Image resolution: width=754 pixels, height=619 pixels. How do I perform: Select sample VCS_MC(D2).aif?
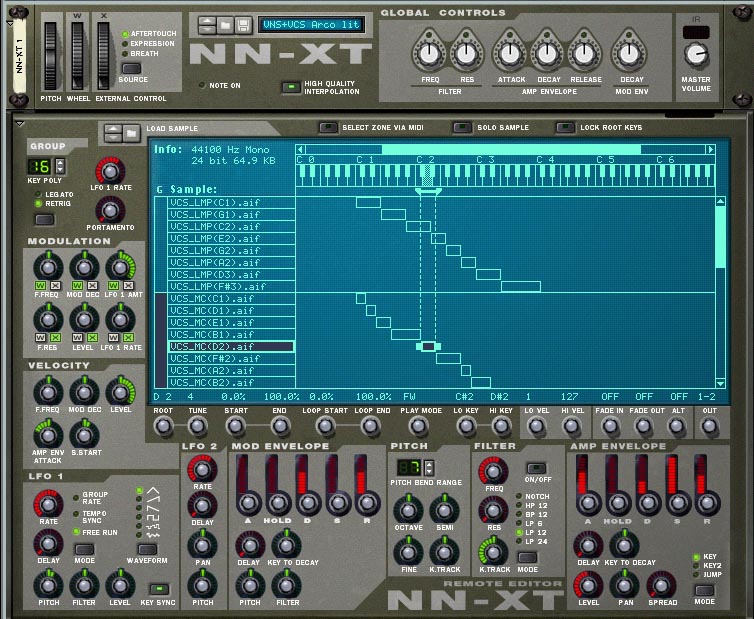pos(231,347)
